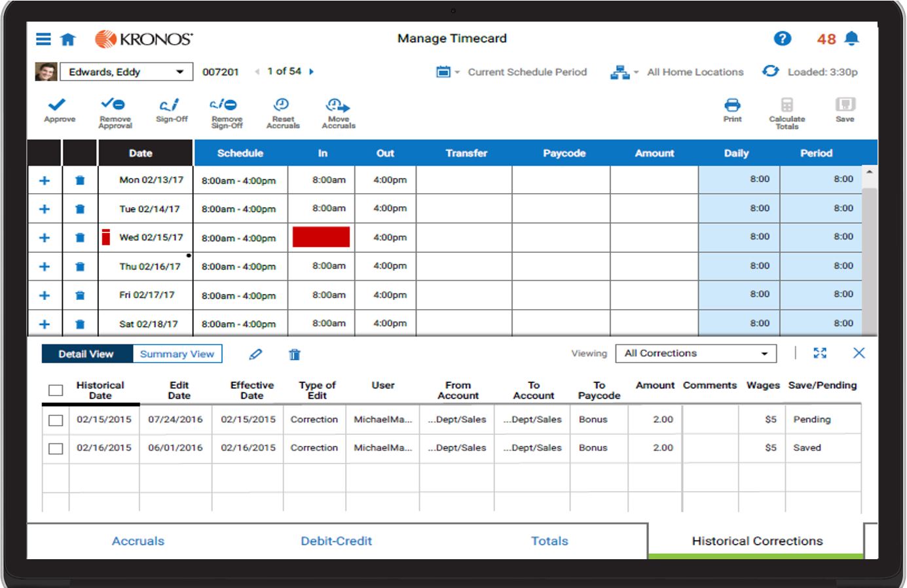Click the Calculate Totals icon
Viewport: 907px width, 588px height.
(787, 110)
